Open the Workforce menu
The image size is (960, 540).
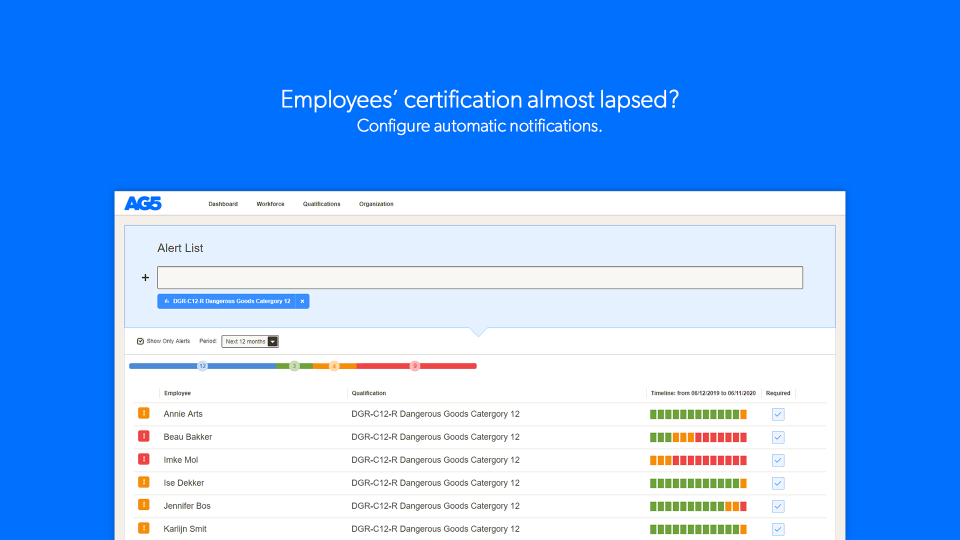click(x=270, y=204)
